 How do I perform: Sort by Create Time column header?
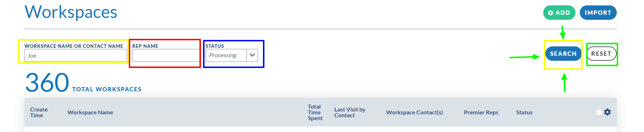(39, 112)
